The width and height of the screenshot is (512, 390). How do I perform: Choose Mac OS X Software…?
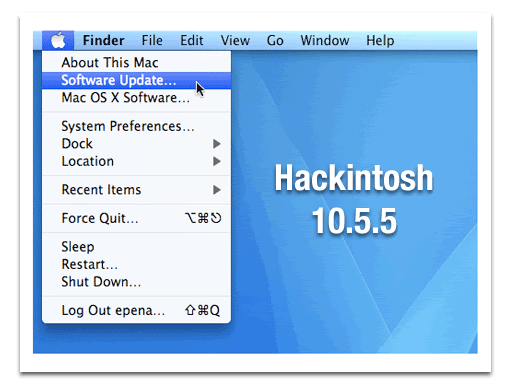[136, 98]
